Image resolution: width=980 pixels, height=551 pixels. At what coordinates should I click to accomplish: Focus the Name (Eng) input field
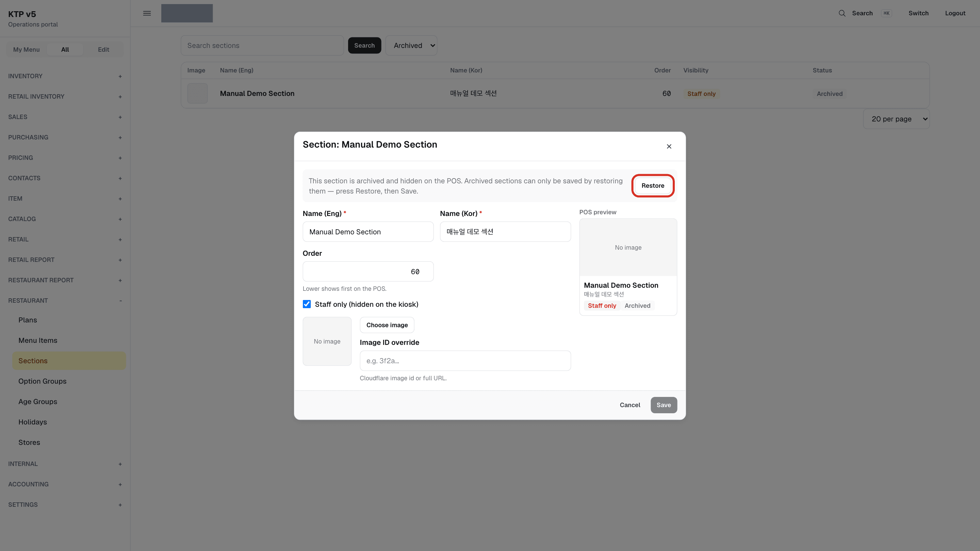(368, 232)
